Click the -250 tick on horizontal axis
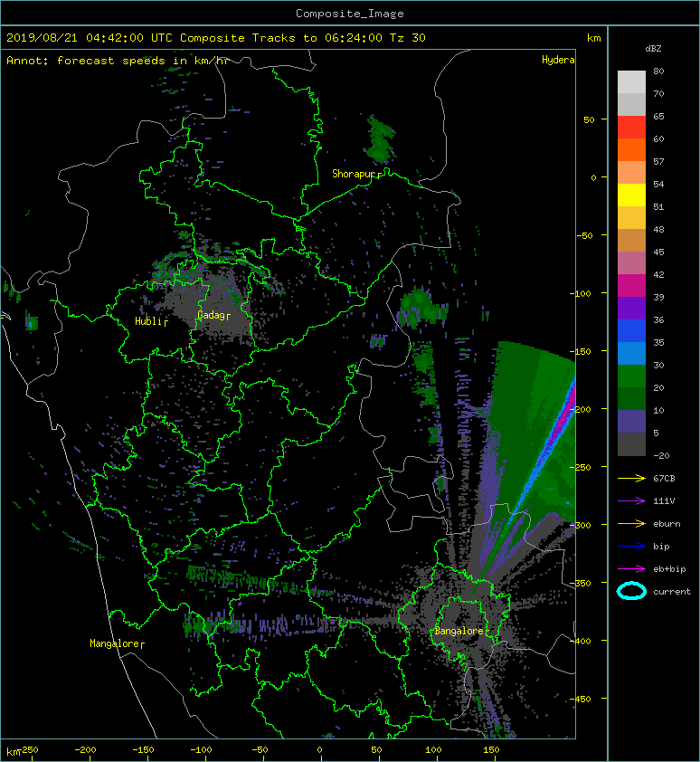Viewport: 700px width, 762px height. (x=28, y=750)
